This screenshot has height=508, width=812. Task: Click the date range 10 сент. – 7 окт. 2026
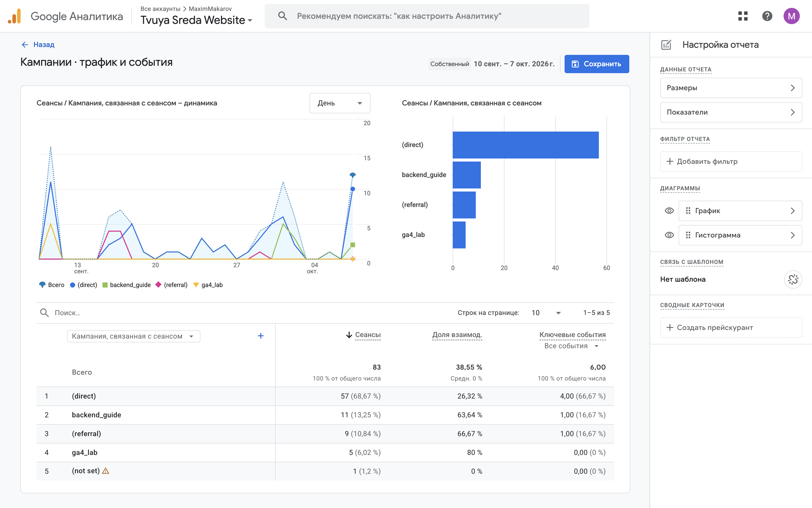pos(514,64)
